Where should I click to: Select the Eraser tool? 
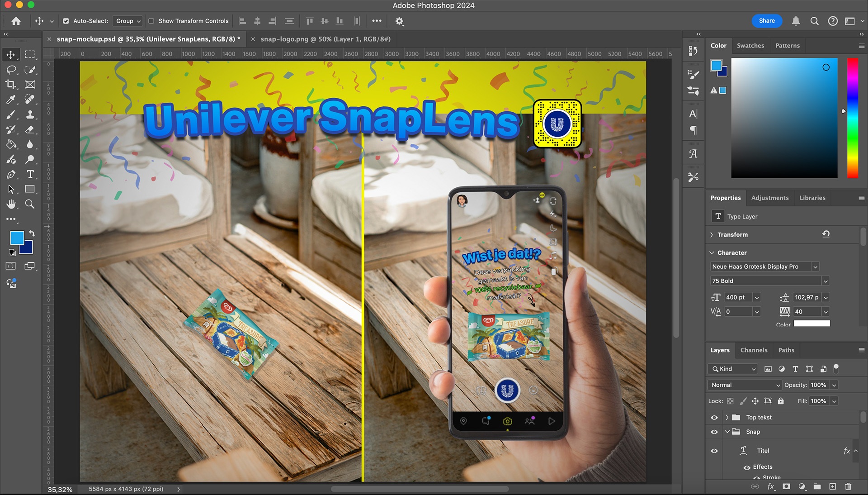pos(30,129)
